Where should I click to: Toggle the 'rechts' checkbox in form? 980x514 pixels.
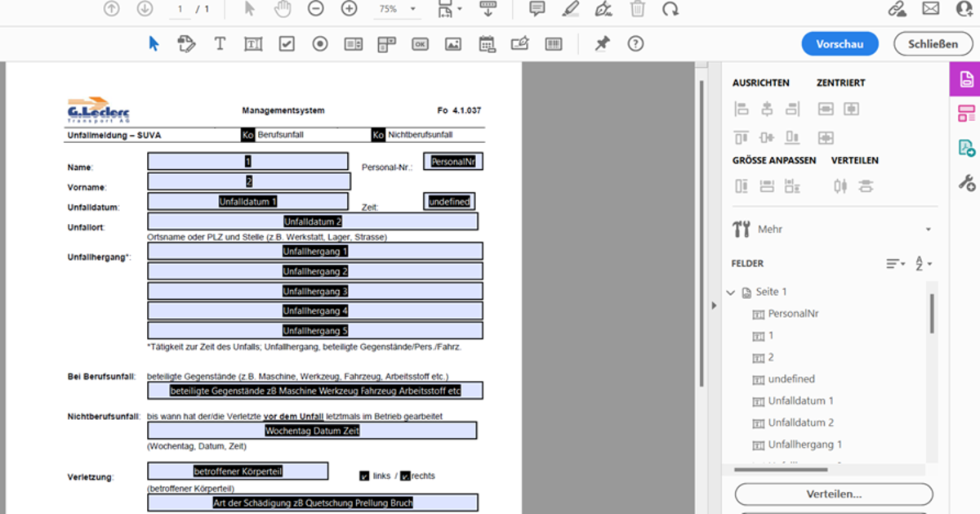click(x=405, y=476)
